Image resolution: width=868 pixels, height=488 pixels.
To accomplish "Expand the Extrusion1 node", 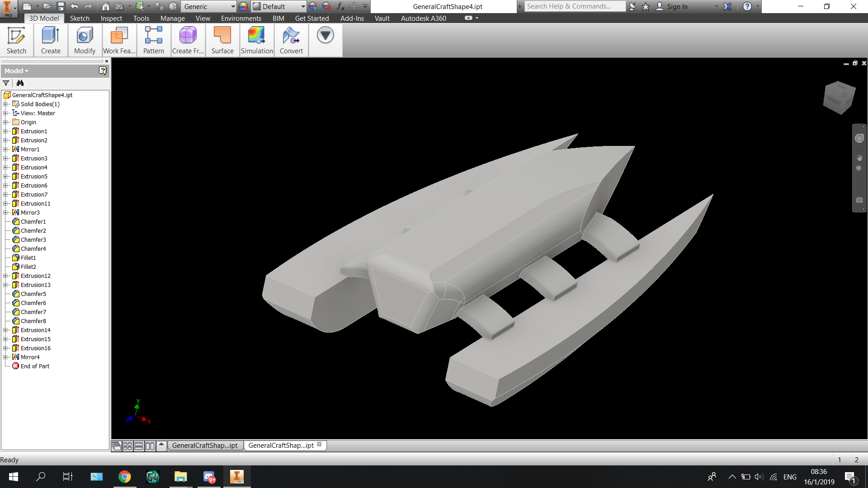I will tap(5, 131).
